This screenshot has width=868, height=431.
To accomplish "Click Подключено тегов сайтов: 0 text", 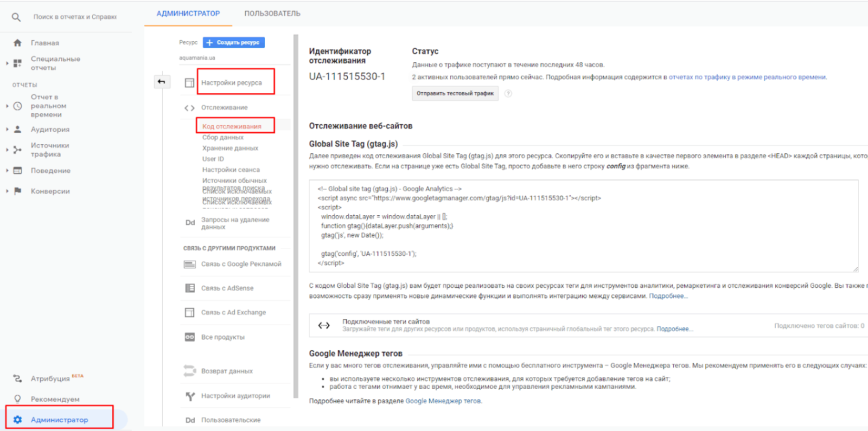I will pos(819,326).
